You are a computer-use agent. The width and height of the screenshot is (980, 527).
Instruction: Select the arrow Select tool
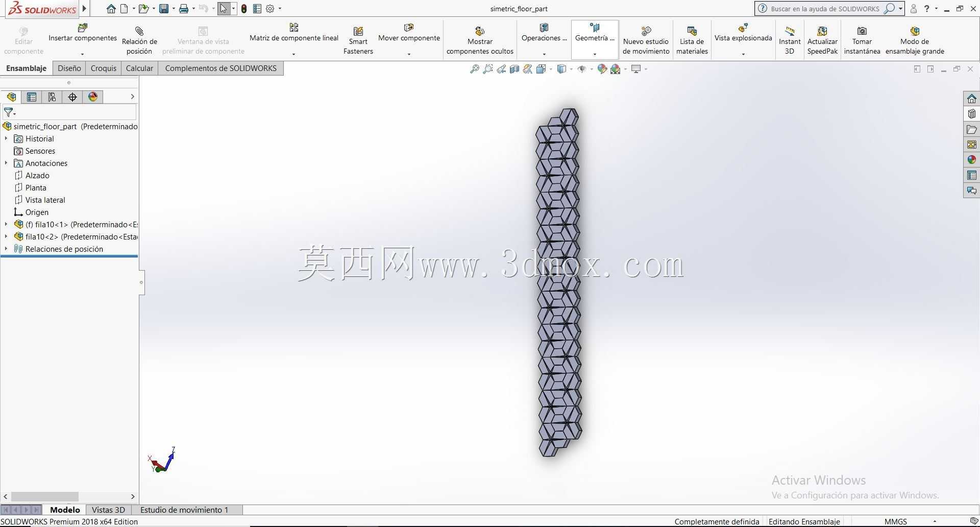click(x=224, y=9)
